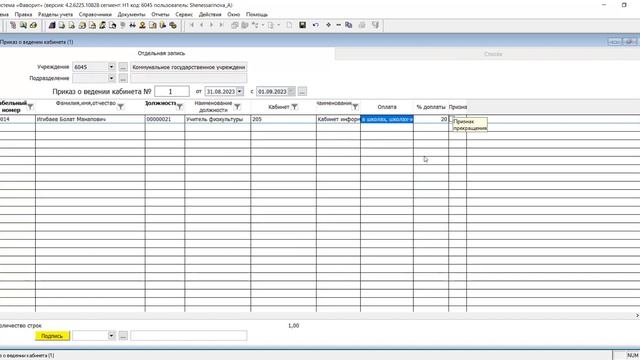Click the plus add-row toolbar icon

328,25
